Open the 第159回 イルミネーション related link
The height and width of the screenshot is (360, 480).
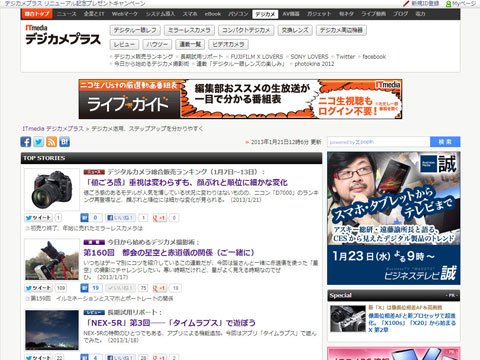tap(102, 298)
